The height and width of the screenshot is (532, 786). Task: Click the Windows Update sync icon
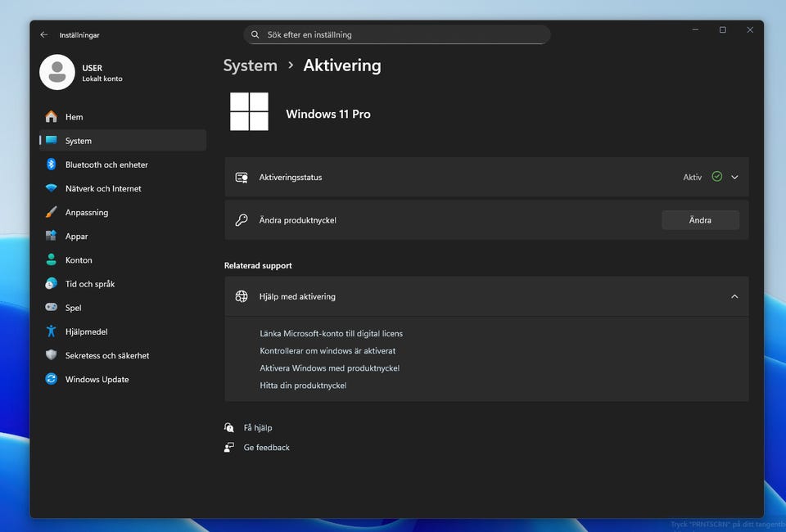(x=52, y=379)
